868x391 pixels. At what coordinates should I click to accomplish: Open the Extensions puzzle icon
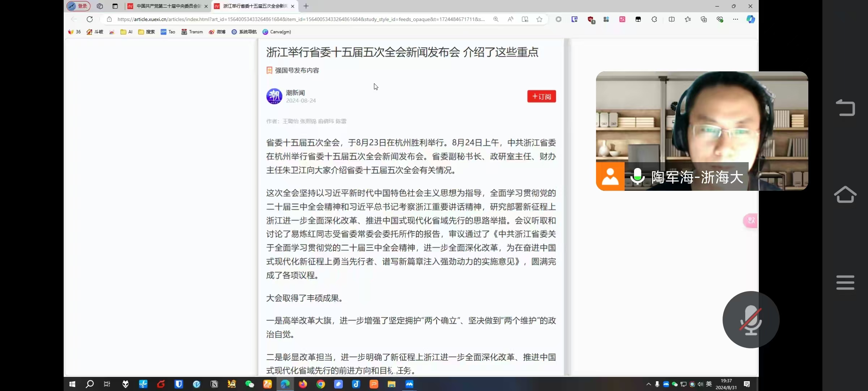coord(654,19)
